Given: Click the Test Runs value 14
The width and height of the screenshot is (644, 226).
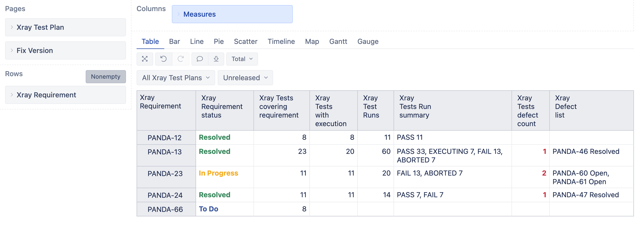Looking at the screenshot, I should click(376, 195).
